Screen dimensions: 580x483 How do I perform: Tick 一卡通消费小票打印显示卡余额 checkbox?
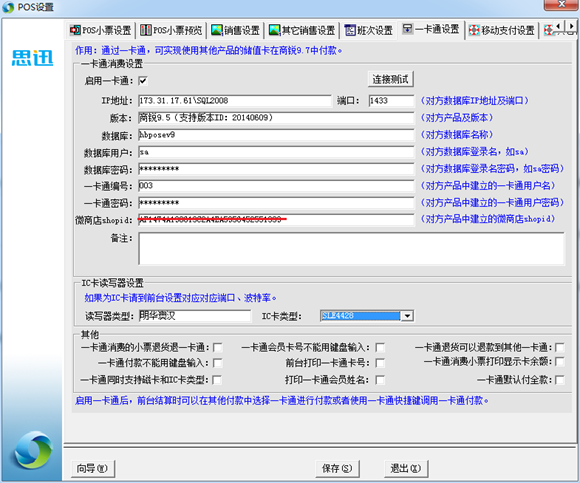pos(560,361)
